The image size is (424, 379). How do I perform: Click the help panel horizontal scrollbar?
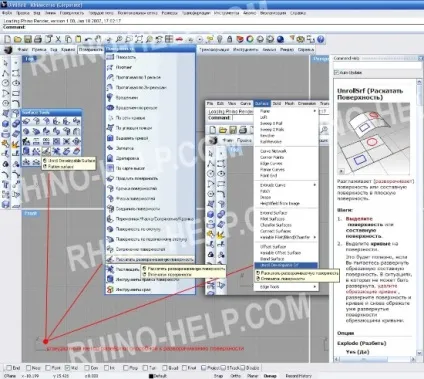coord(375,359)
